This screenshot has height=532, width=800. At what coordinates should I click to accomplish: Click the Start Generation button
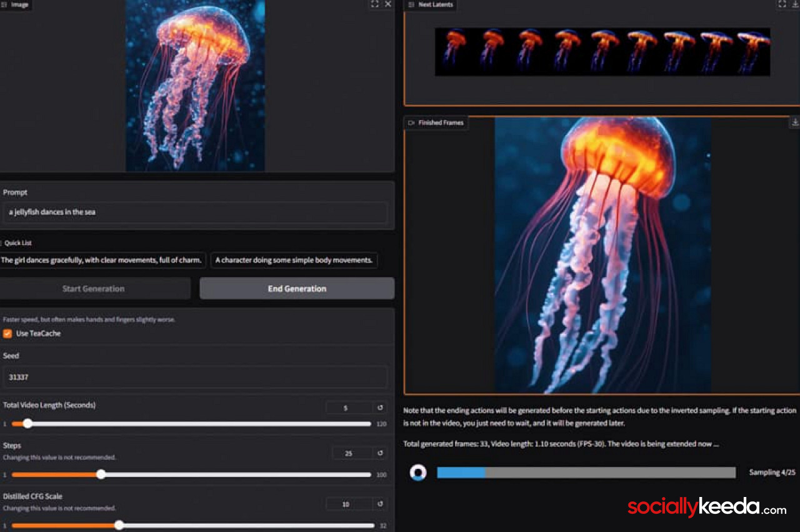(x=94, y=289)
